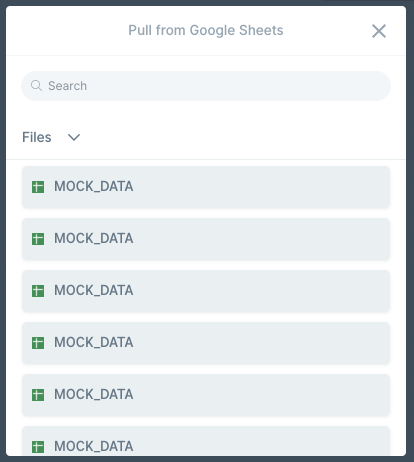The height and width of the screenshot is (462, 414).
Task: Click the magnifying glass search icon
Action: (36, 86)
